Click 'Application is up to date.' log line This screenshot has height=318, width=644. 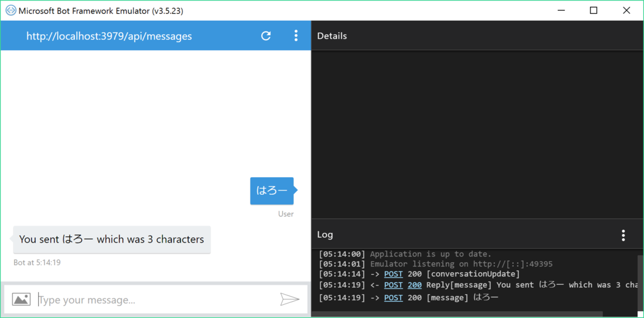pyautogui.click(x=430, y=254)
